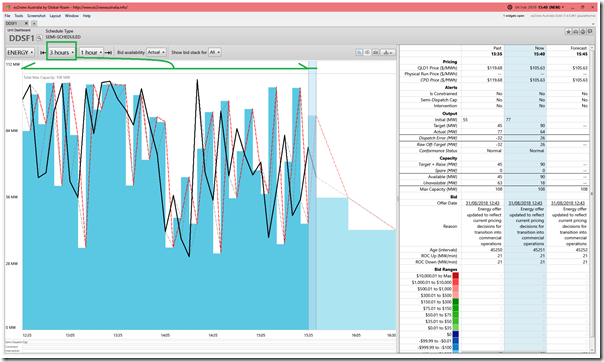Click the scroll-down arrow of data table

[x=592, y=349]
